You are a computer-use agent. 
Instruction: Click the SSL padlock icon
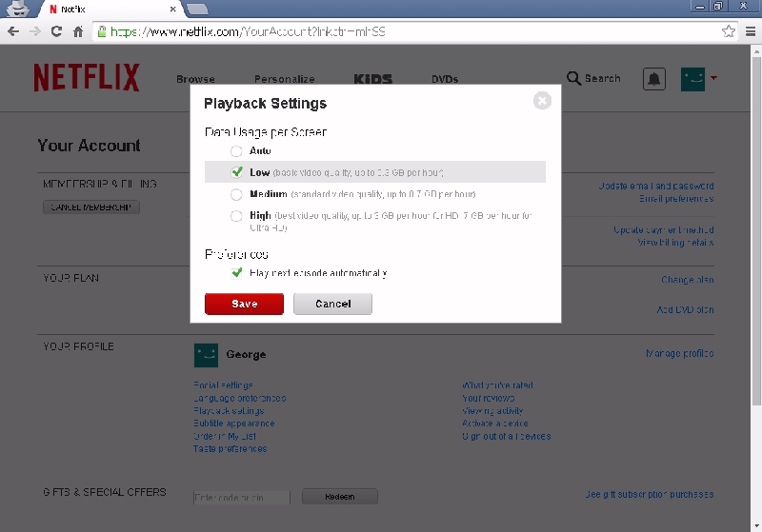click(102, 31)
